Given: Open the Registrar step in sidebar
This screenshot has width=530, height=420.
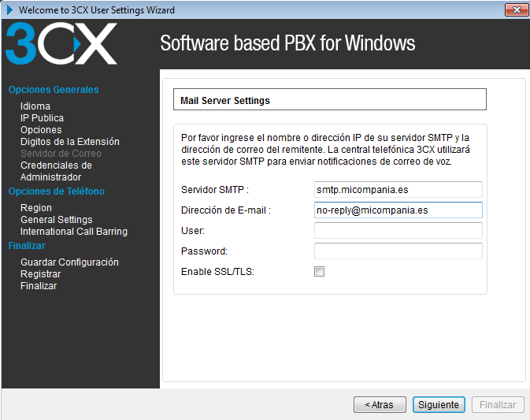Looking at the screenshot, I should (40, 274).
